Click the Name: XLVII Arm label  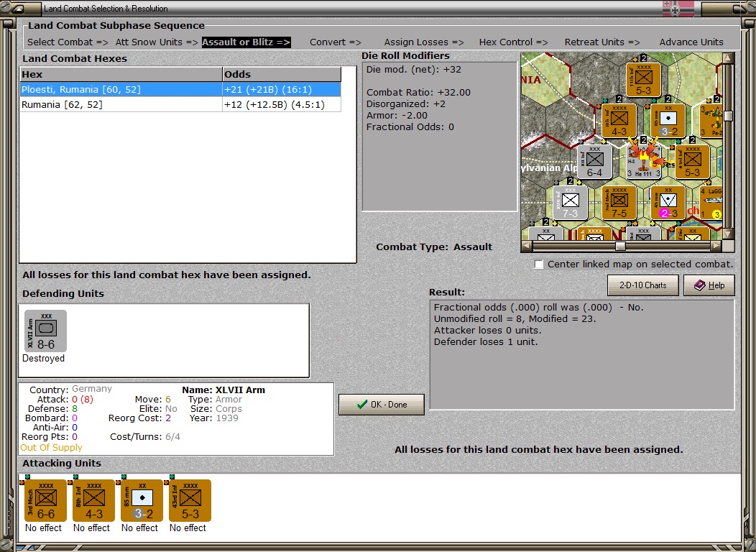223,390
